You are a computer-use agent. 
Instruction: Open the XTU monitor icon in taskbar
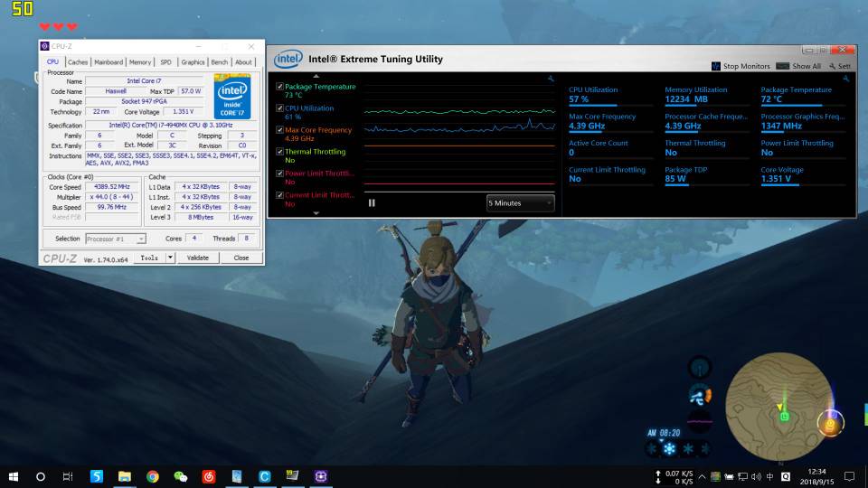coord(292,476)
